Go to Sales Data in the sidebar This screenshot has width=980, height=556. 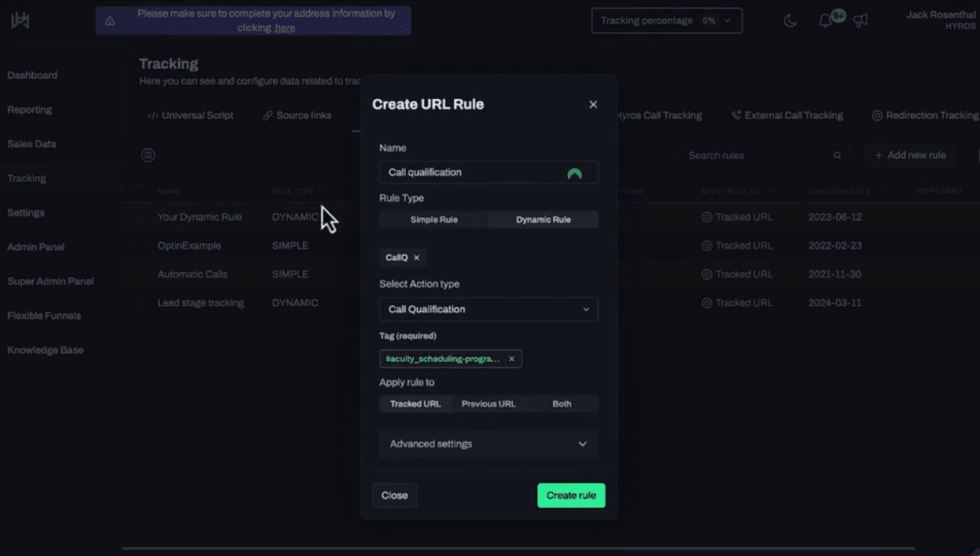[x=31, y=145]
